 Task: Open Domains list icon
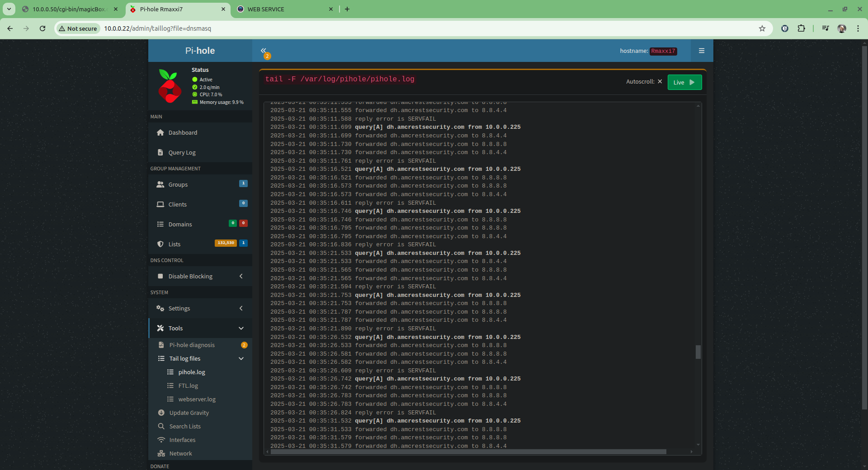coord(160,224)
